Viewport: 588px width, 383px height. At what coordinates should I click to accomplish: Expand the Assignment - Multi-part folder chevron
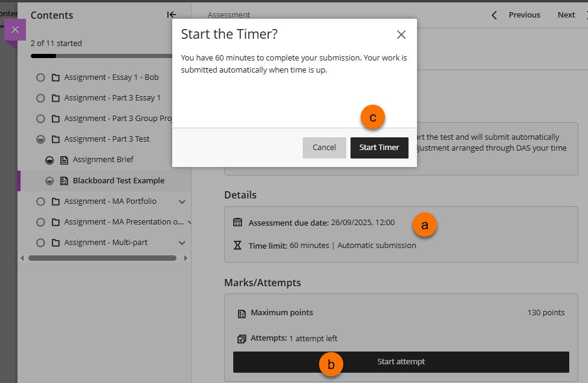(x=182, y=243)
